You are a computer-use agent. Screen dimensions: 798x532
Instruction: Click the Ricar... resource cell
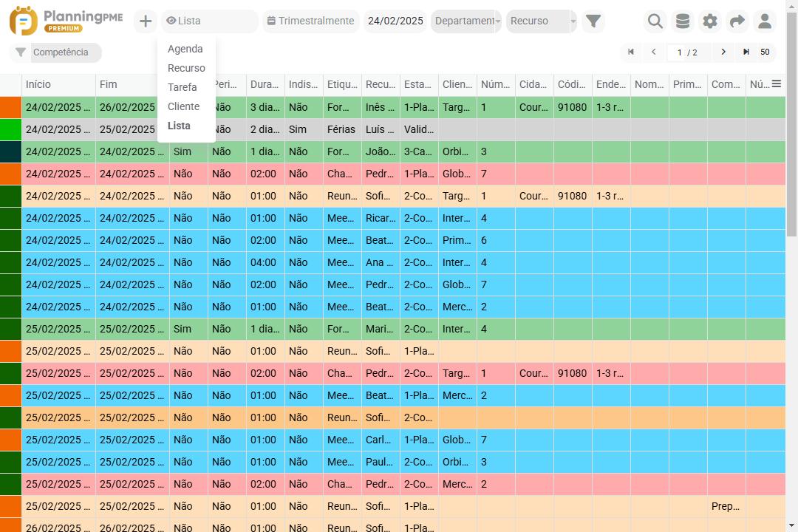pos(381,219)
